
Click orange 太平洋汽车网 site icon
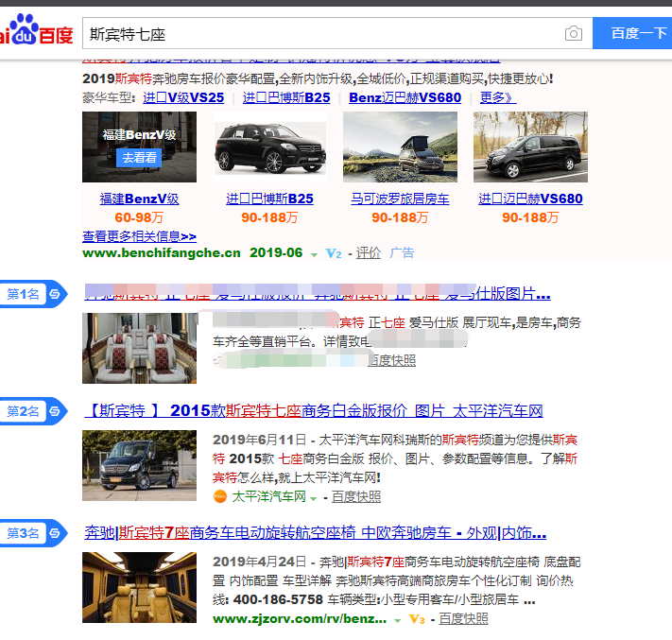point(220,497)
